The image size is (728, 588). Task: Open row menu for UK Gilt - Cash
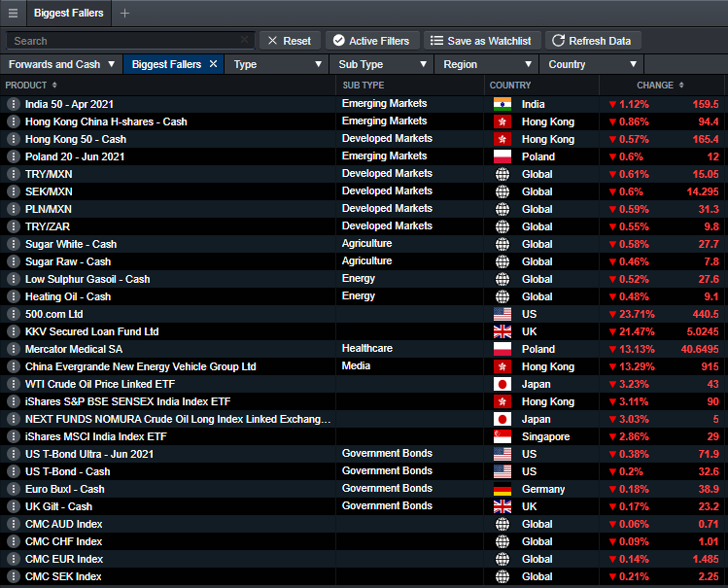[x=14, y=506]
